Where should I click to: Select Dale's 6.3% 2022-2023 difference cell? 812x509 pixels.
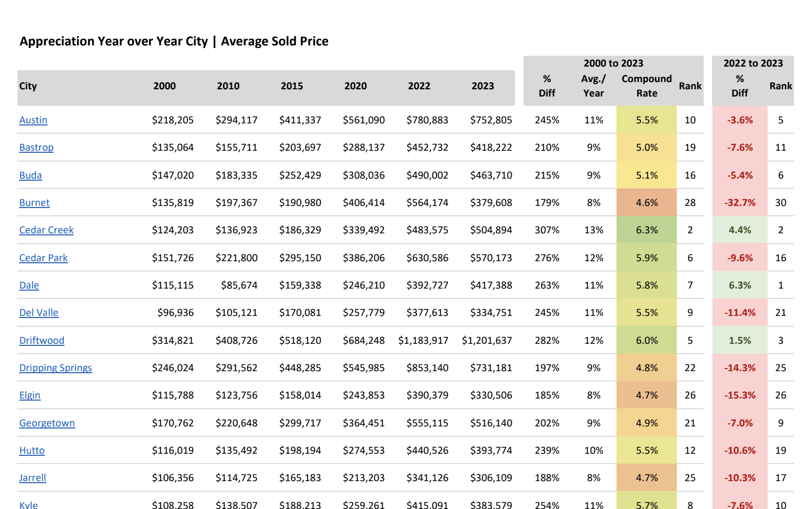[x=740, y=285]
